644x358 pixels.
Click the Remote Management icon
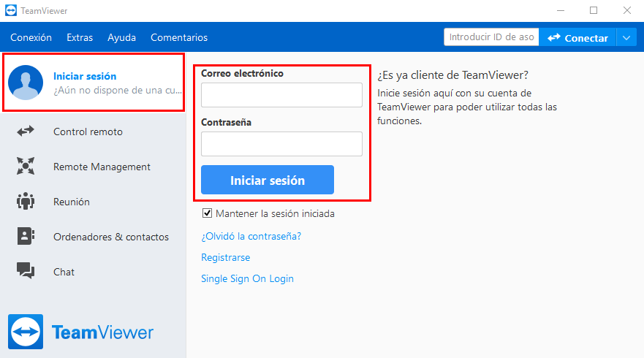(x=26, y=167)
